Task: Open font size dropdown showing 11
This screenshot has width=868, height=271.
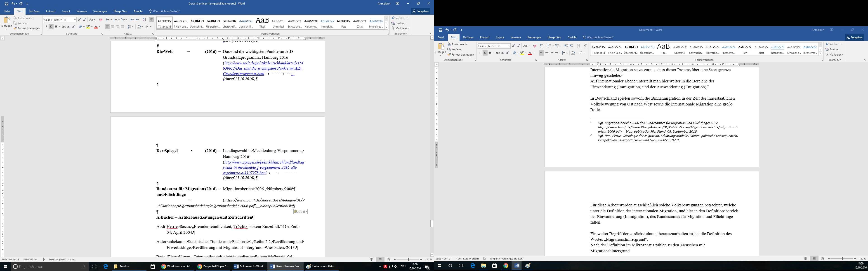Action: tap(75, 20)
